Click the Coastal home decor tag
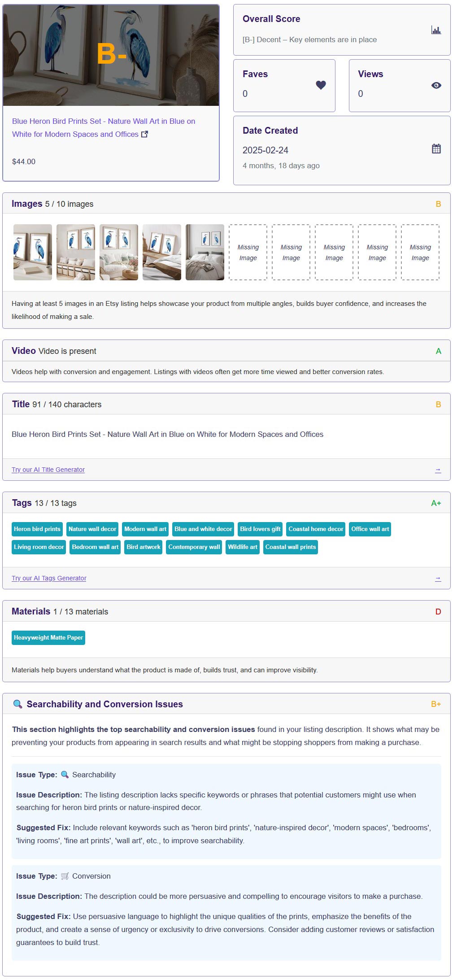Image resolution: width=457 pixels, height=980 pixels. [x=316, y=529]
